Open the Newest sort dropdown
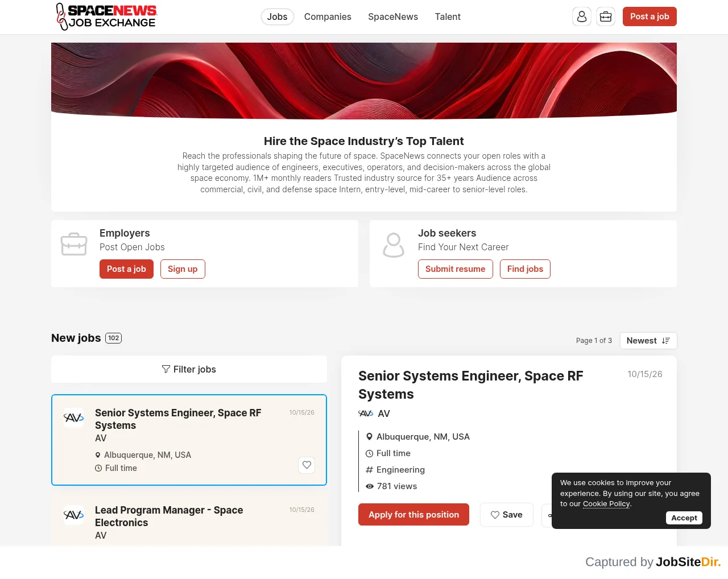The image size is (728, 579). click(648, 341)
